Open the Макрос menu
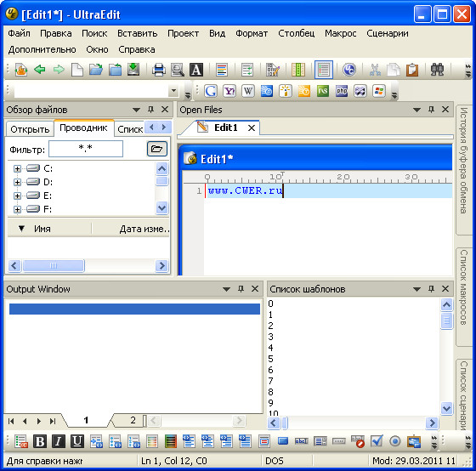The height and width of the screenshot is (471, 476). (x=340, y=33)
